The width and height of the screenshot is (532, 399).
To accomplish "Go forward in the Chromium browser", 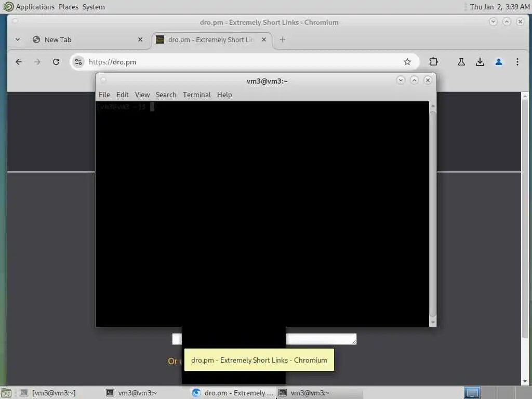I will click(37, 62).
